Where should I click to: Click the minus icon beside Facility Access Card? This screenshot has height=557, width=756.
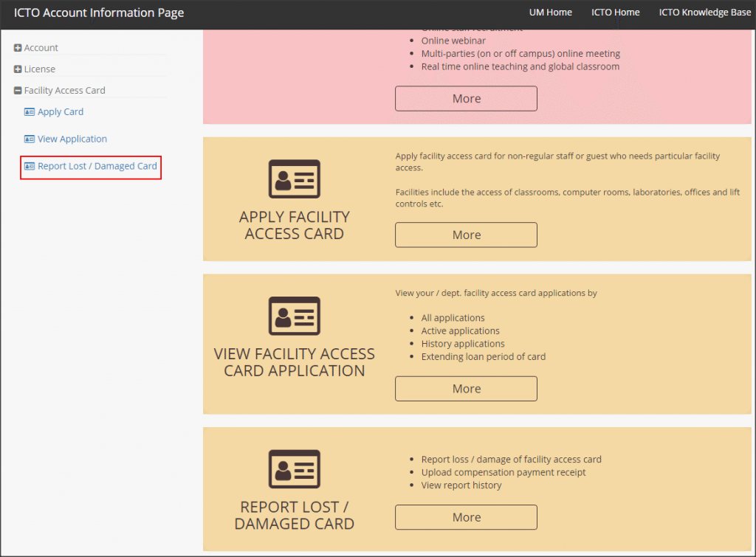16,90
